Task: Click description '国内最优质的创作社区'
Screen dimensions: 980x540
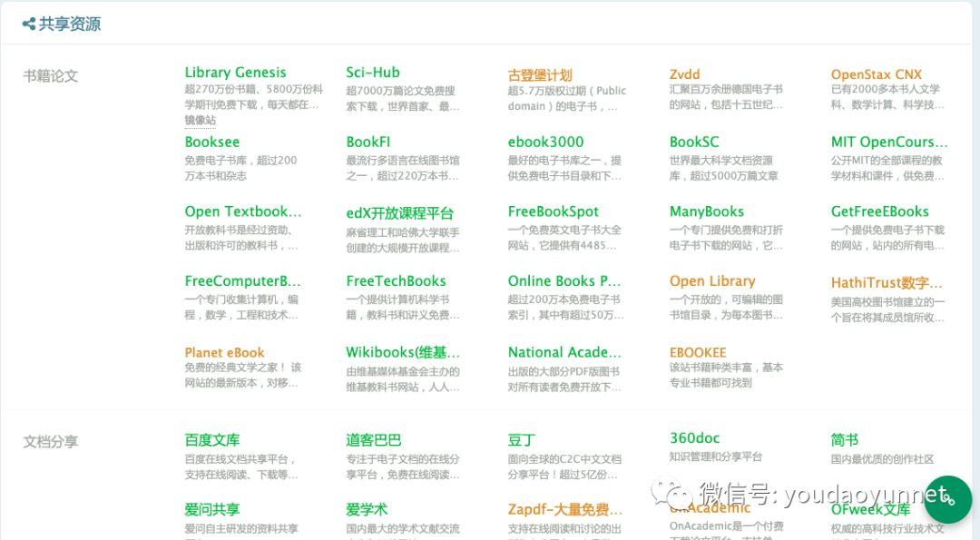Action: (882, 459)
